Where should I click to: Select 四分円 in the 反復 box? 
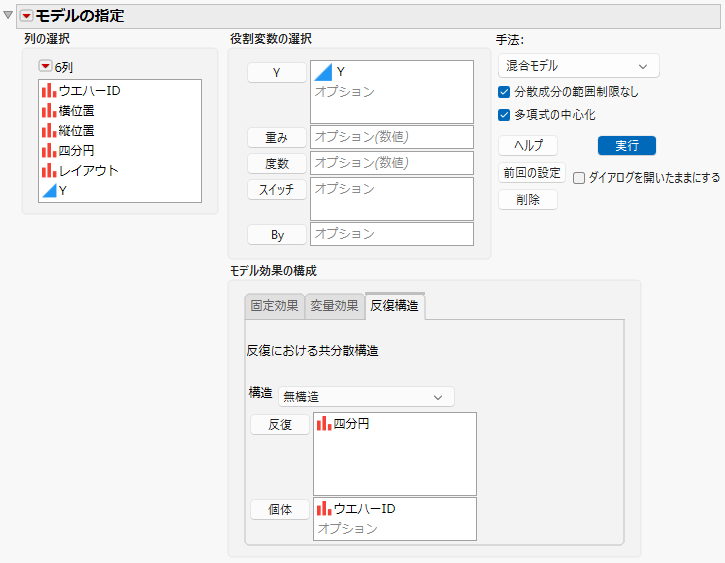coord(351,423)
